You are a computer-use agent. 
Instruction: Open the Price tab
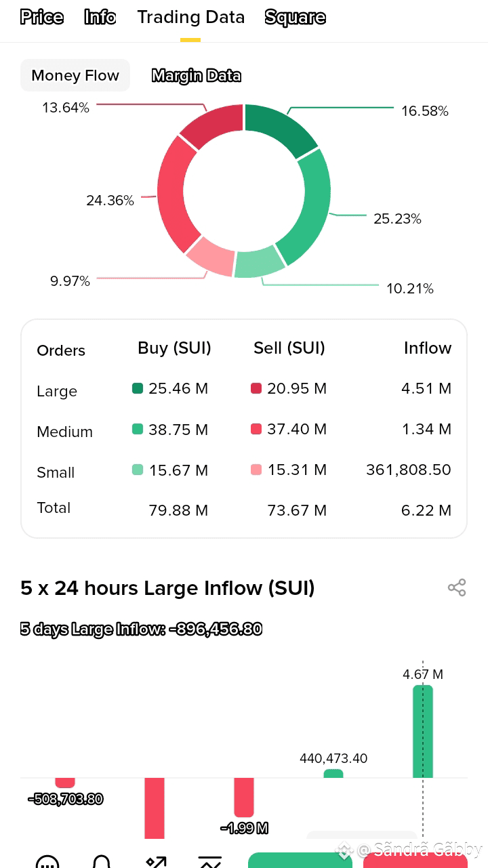click(42, 17)
